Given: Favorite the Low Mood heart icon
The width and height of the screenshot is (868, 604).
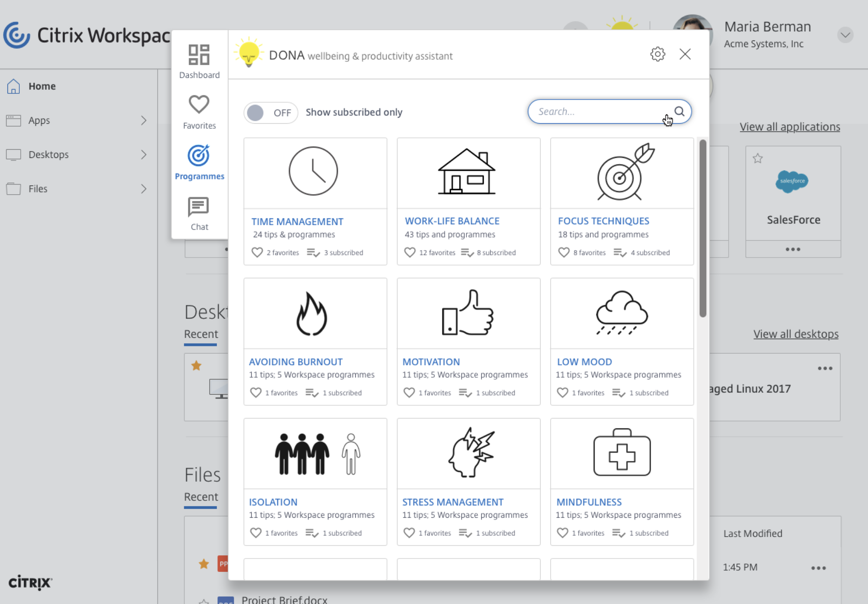Looking at the screenshot, I should pyautogui.click(x=562, y=393).
